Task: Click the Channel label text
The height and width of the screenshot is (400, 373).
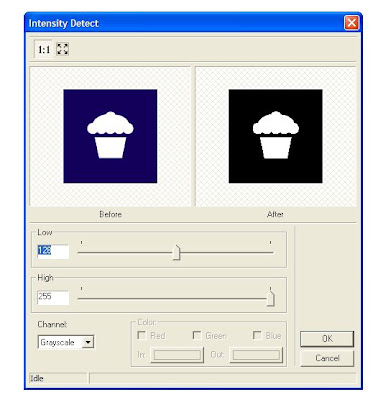Action: (x=52, y=324)
